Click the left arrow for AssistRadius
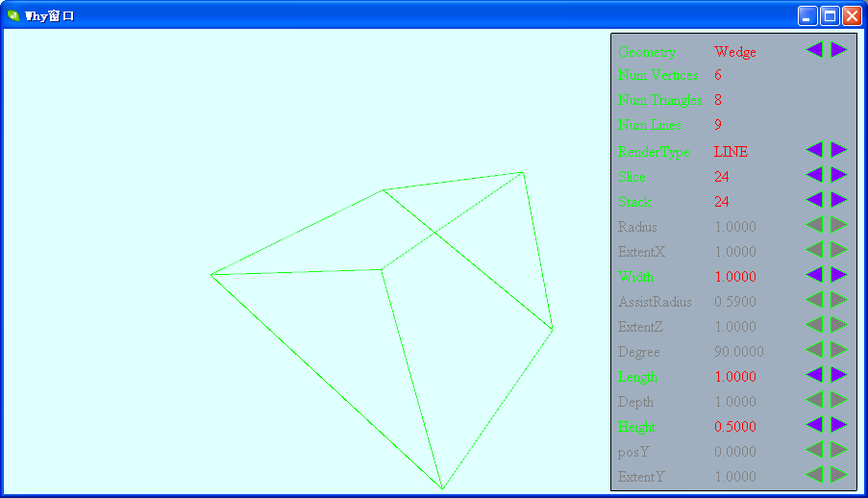 click(814, 300)
